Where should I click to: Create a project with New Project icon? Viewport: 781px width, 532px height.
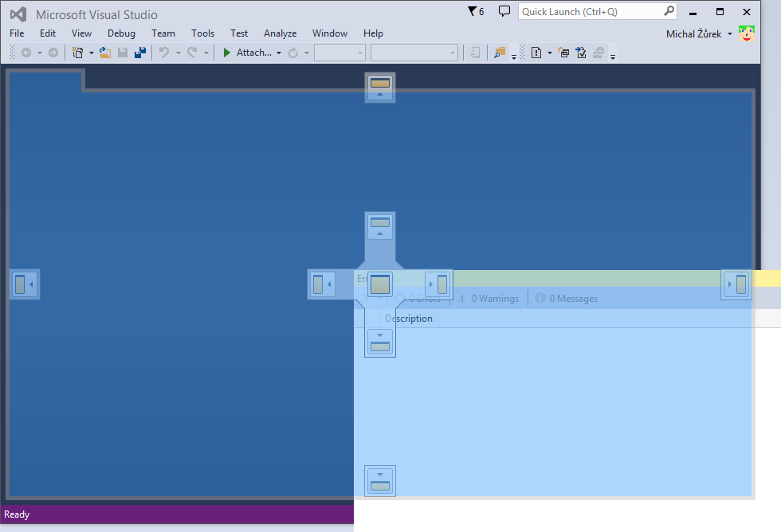pos(79,52)
